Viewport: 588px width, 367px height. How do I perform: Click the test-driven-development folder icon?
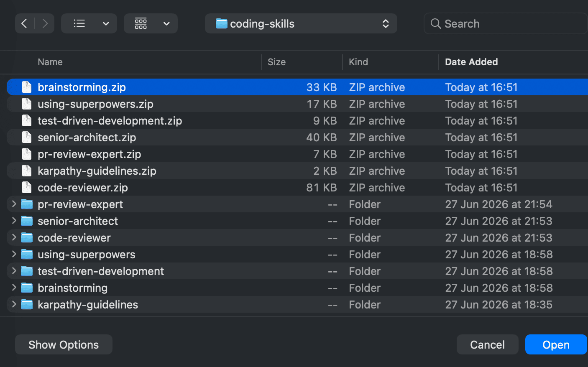[27, 271]
